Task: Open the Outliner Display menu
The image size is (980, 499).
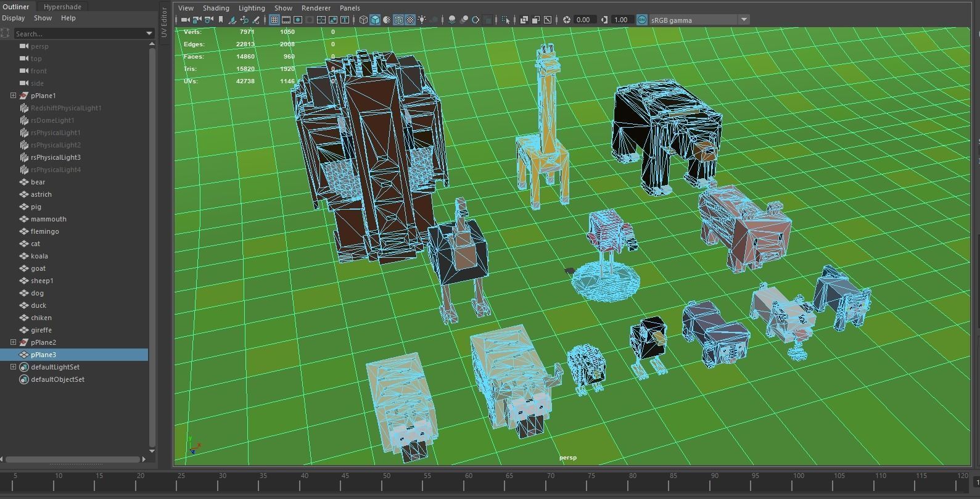Action: click(14, 18)
